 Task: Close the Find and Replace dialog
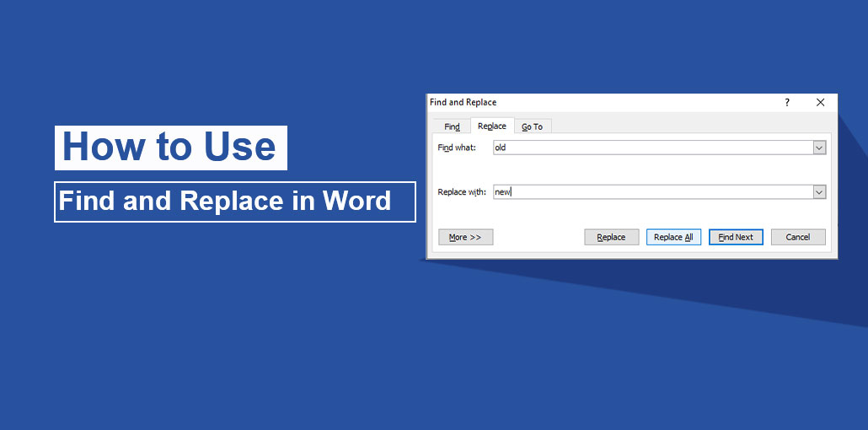click(x=821, y=103)
